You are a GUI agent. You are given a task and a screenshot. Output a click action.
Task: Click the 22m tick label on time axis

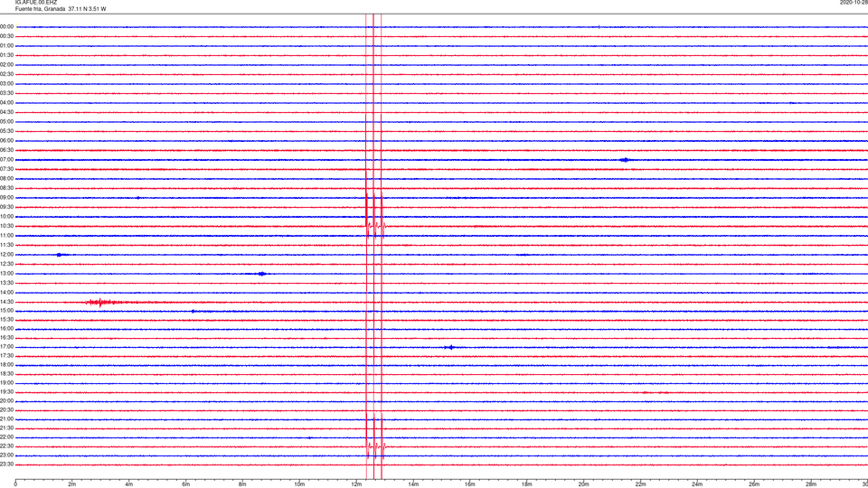pos(640,484)
